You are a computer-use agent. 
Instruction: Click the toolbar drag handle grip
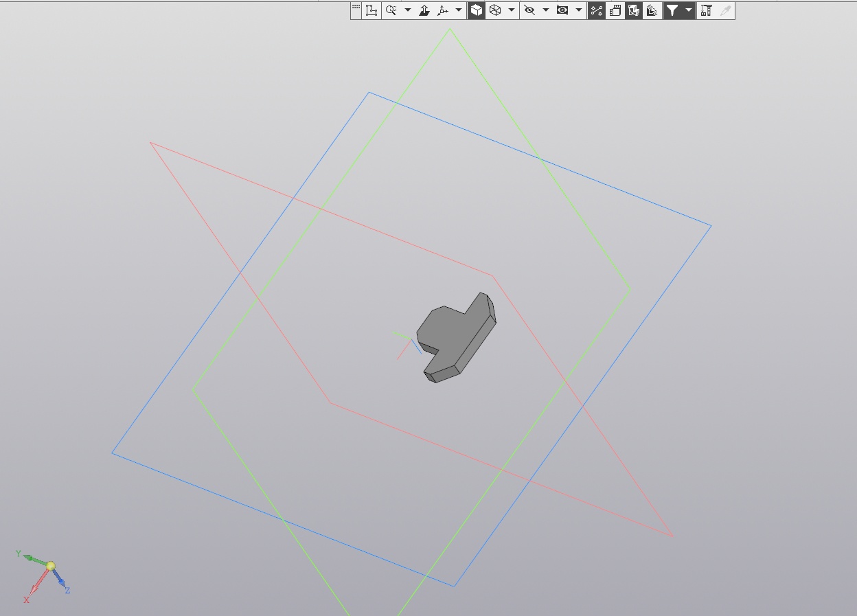click(x=356, y=8)
